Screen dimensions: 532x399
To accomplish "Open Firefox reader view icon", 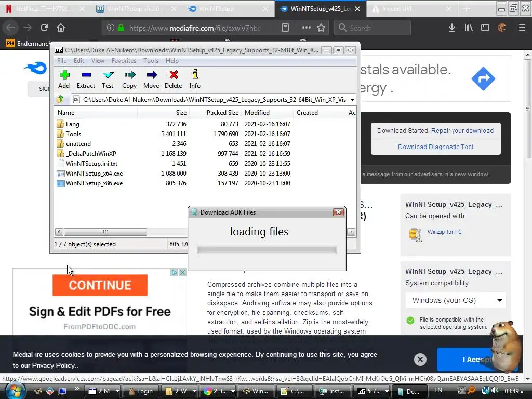I will coord(285,28).
